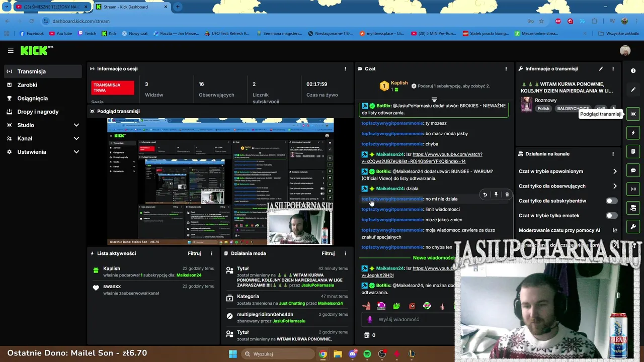Click the stream preview thumbnail
The image size is (644, 362).
click(x=220, y=182)
